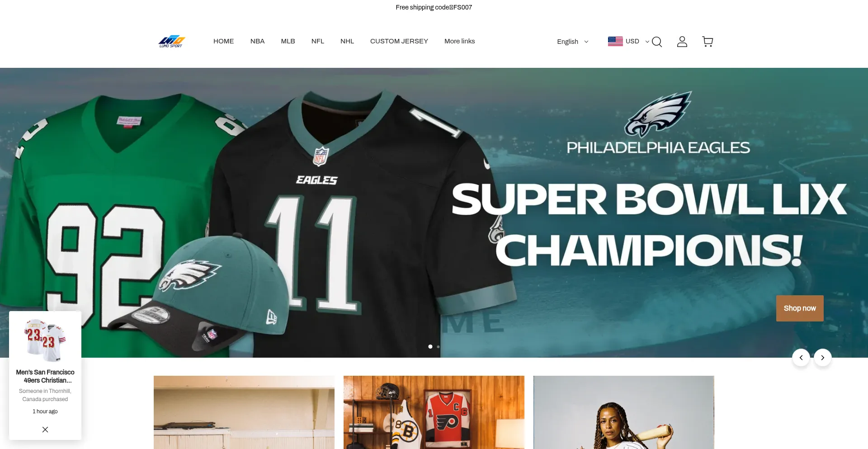Click the US flag currency icon

[x=615, y=41]
